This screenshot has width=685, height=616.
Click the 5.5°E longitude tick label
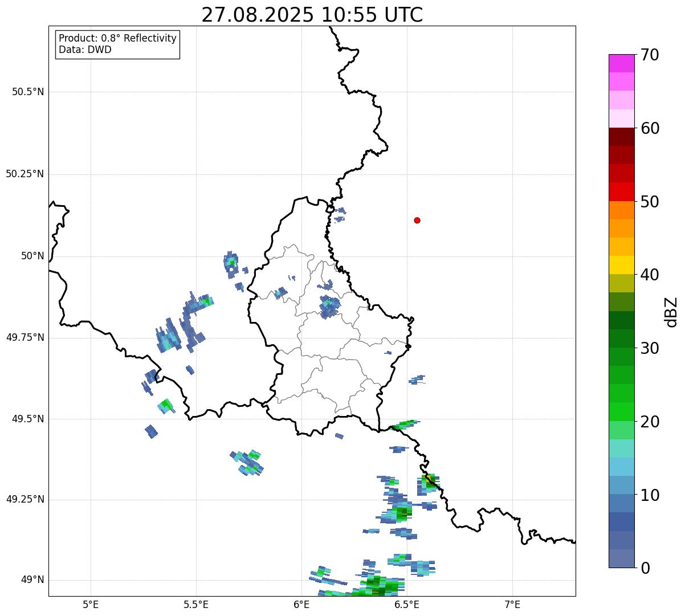[196, 604]
